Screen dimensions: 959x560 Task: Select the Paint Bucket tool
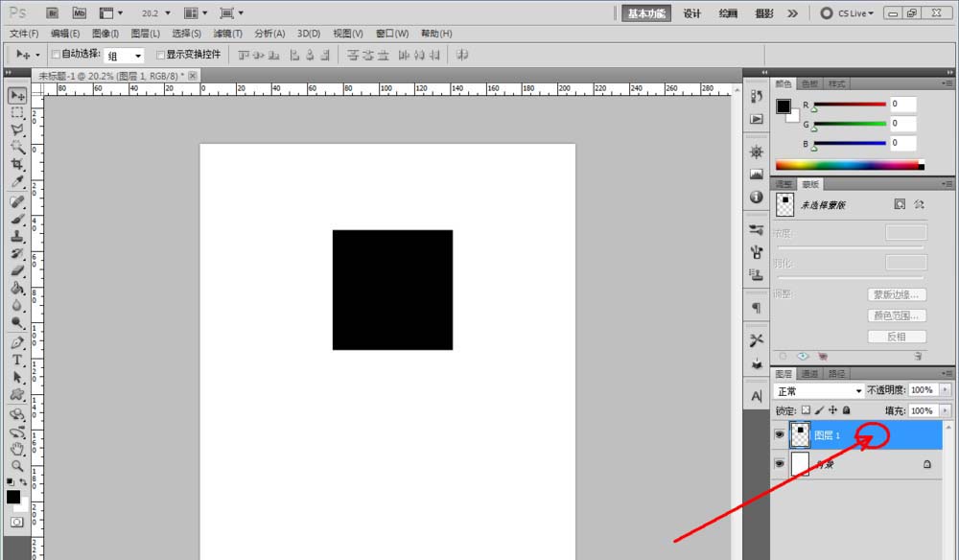click(x=17, y=288)
